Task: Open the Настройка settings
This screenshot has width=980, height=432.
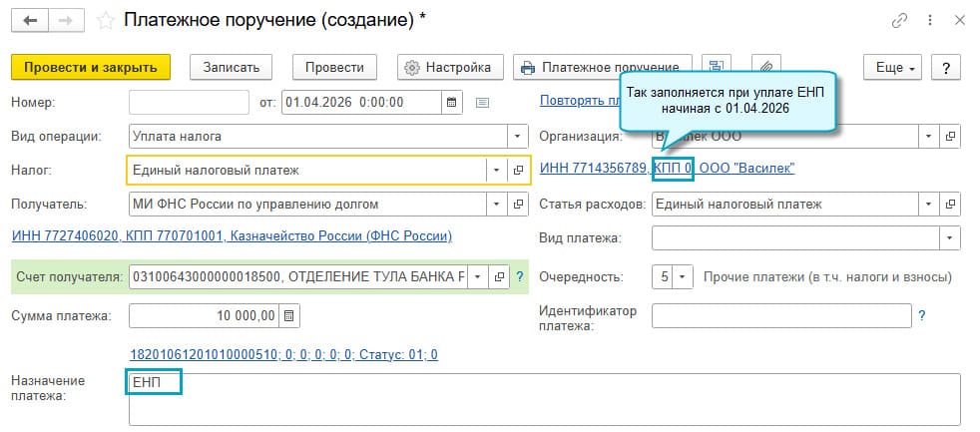Action: point(447,67)
